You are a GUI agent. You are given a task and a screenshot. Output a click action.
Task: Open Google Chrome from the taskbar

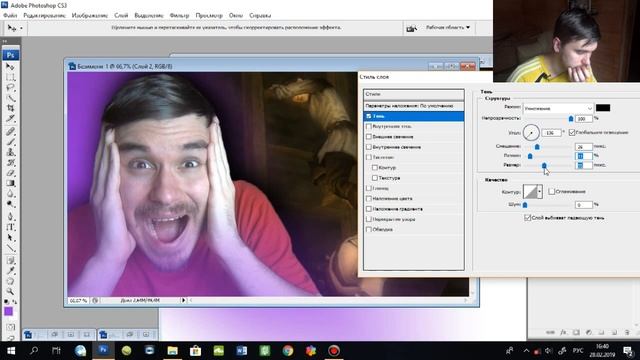(x=288, y=351)
